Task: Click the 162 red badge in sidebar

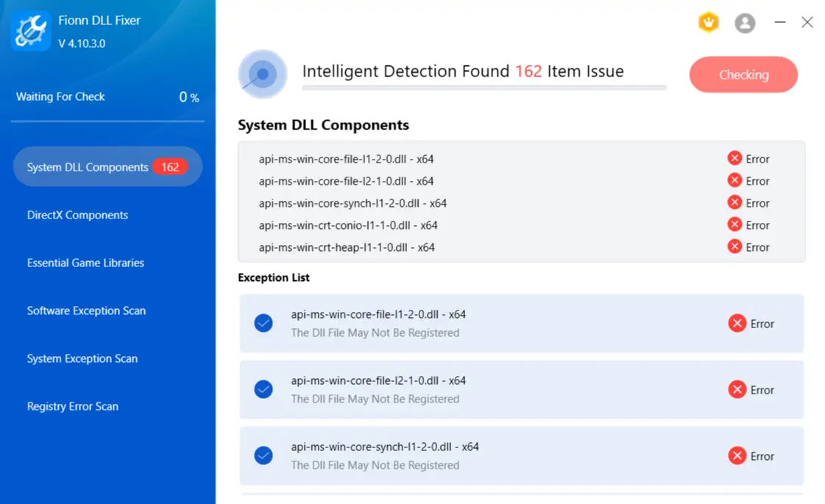Action: click(170, 167)
